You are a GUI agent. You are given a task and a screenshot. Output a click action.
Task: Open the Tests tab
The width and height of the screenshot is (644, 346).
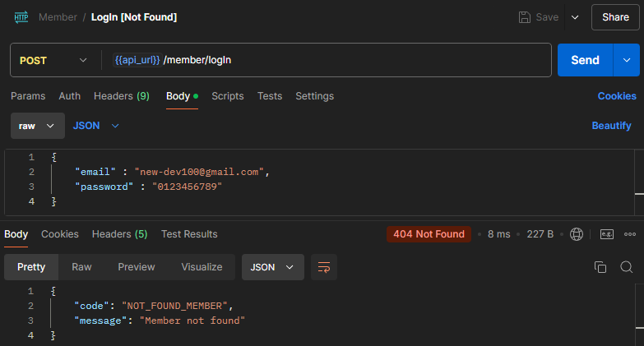pyautogui.click(x=270, y=96)
